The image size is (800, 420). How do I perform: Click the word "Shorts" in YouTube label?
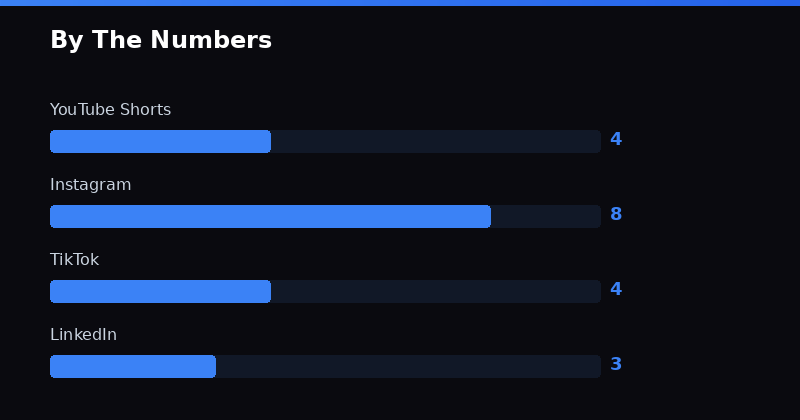pos(145,110)
